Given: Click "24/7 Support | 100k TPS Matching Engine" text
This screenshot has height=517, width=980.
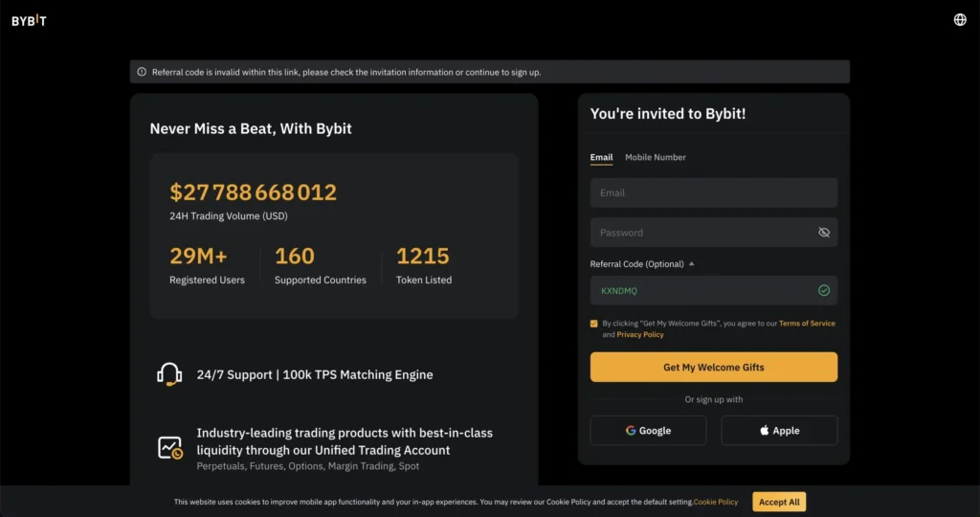Looking at the screenshot, I should click(x=314, y=374).
